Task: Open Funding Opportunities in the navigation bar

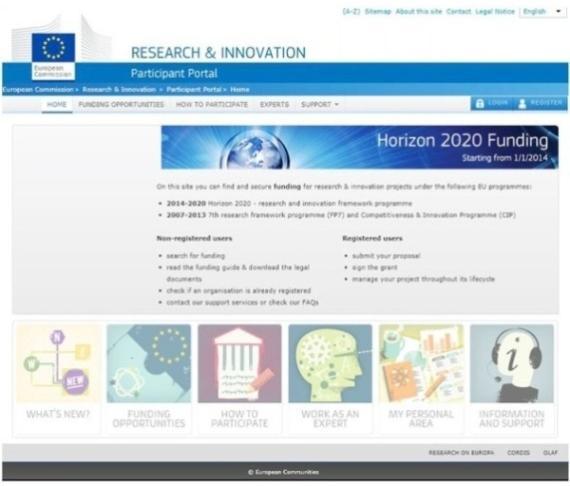Action: click(x=121, y=104)
